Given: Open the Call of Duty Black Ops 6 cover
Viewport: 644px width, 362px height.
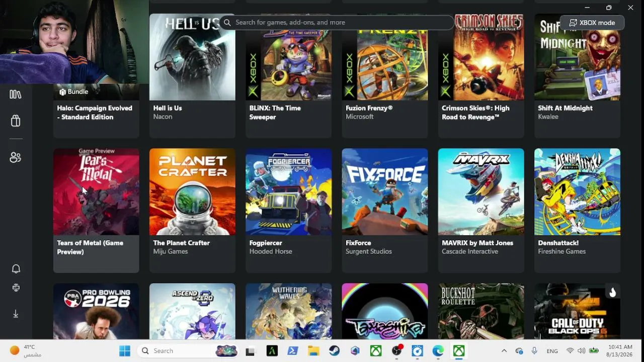Looking at the screenshot, I should pos(577,311).
